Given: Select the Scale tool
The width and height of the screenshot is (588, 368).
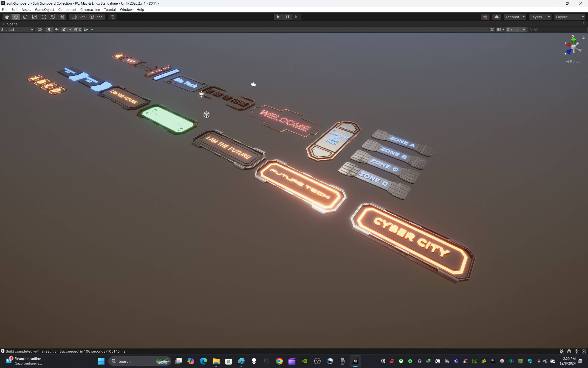Looking at the screenshot, I should [x=34, y=17].
